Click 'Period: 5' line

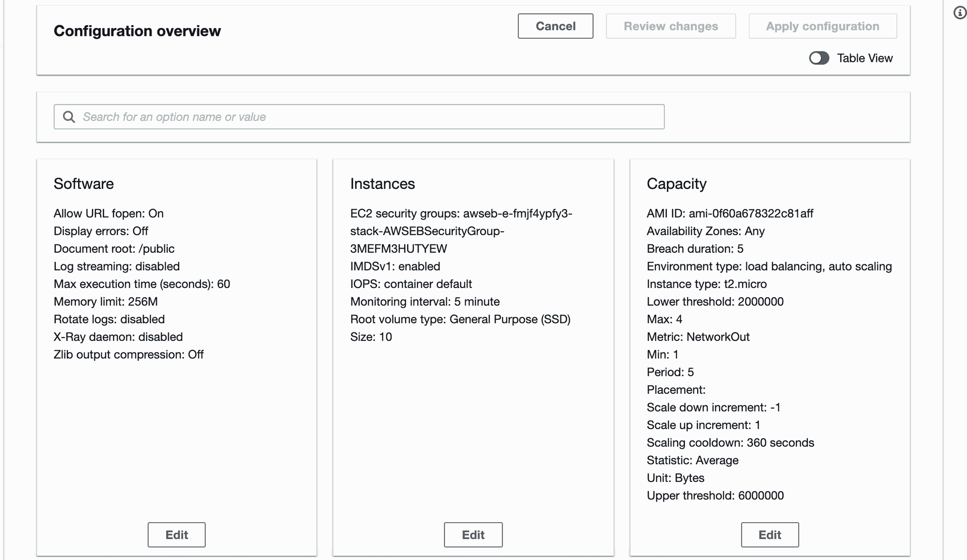(670, 372)
